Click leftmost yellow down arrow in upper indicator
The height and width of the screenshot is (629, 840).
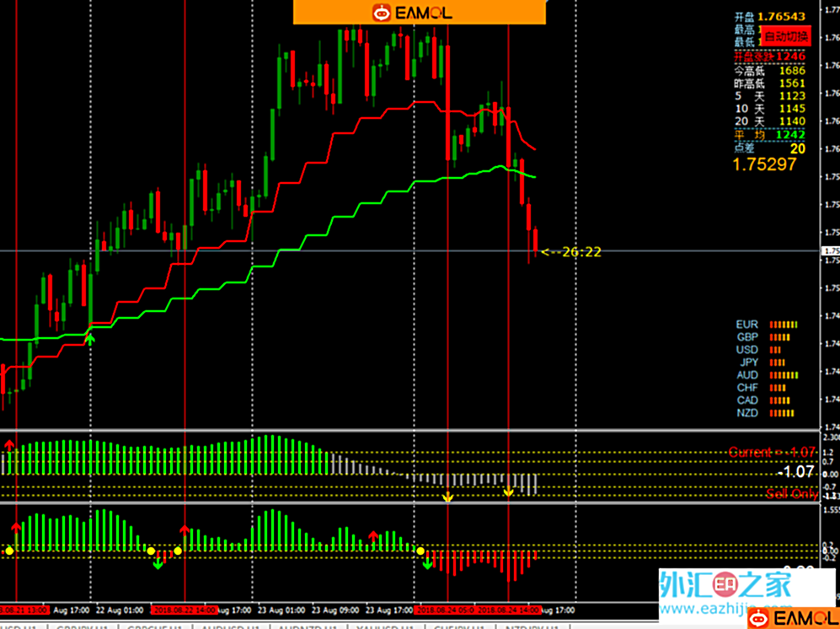click(448, 497)
